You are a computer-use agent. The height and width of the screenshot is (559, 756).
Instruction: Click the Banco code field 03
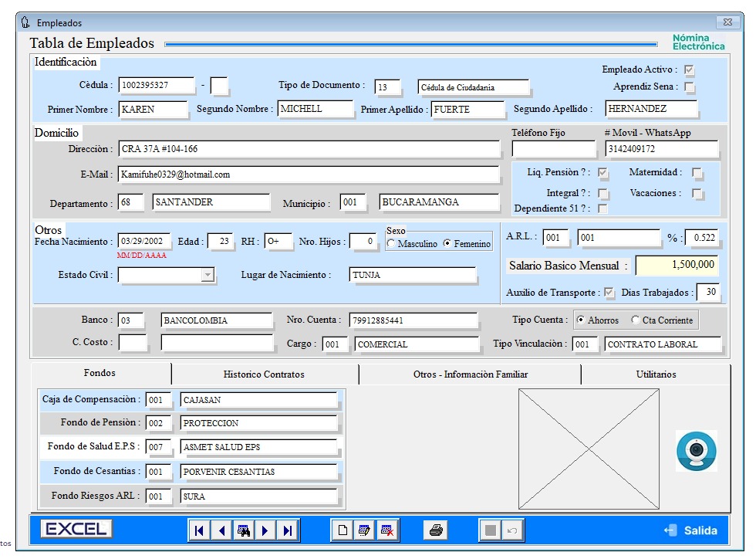(130, 320)
